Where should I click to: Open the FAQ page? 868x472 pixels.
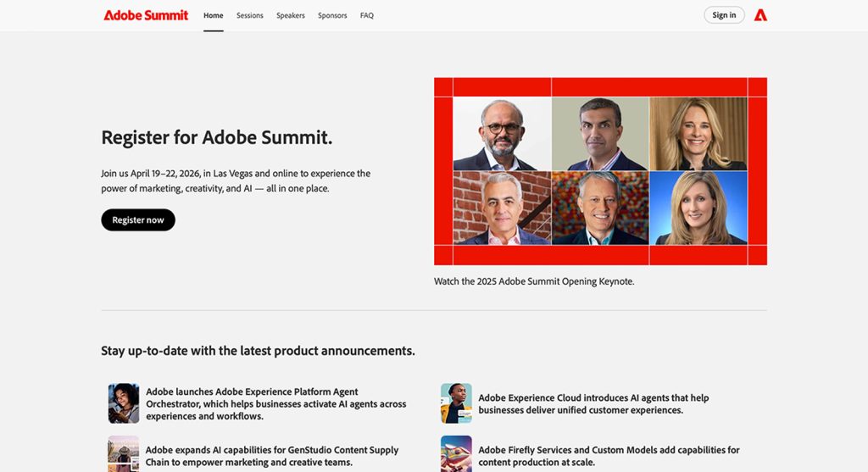pos(367,15)
